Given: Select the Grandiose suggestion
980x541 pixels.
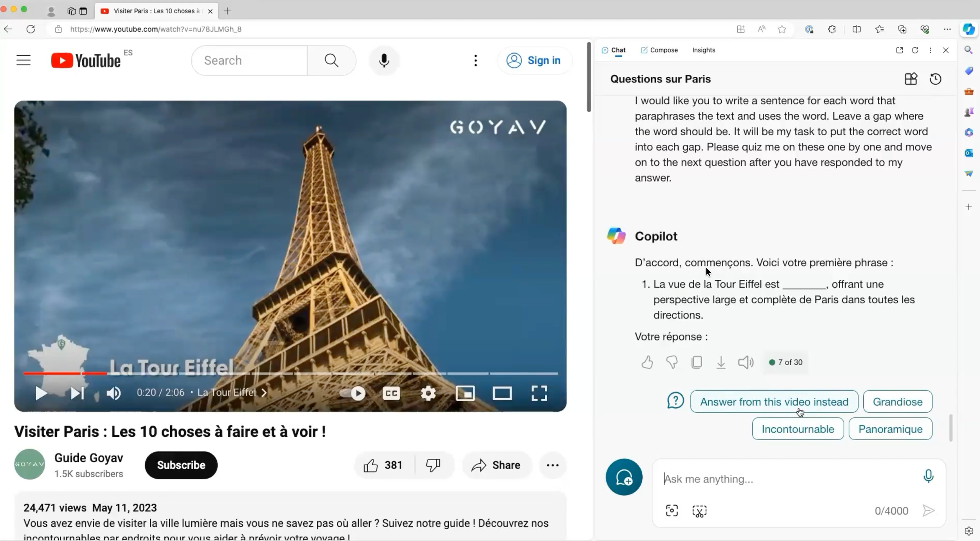Looking at the screenshot, I should (x=898, y=401).
